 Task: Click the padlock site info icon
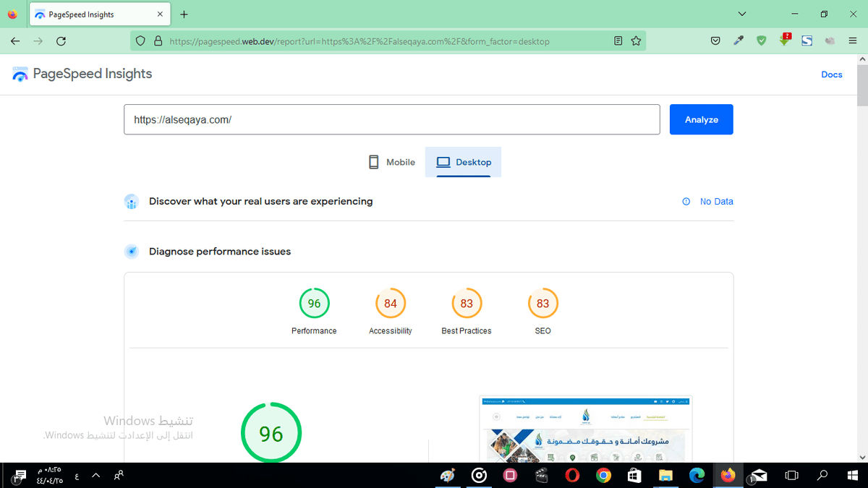158,41
